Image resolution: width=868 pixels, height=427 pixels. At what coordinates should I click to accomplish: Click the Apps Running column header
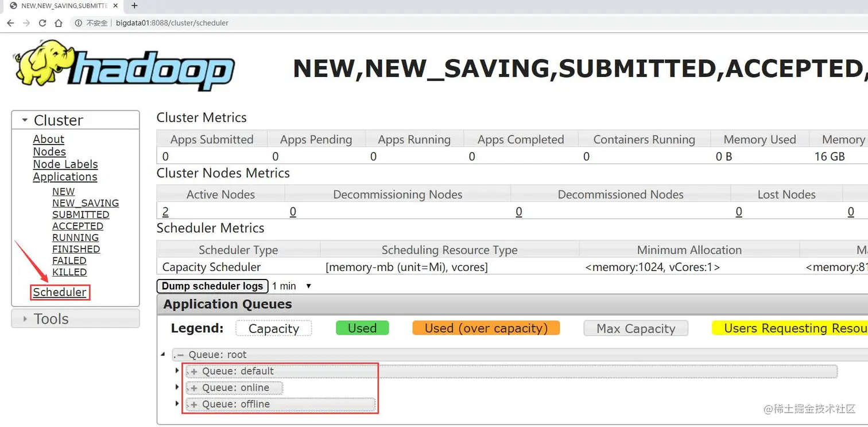coord(414,139)
